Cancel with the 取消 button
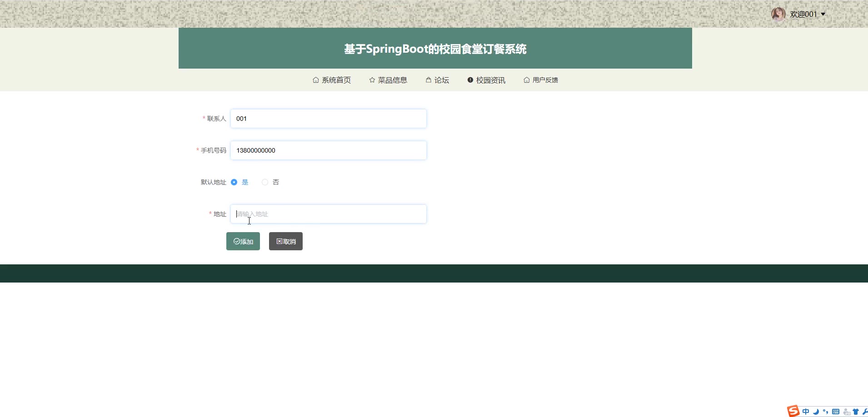Viewport: 868px width, 417px height. 286,241
